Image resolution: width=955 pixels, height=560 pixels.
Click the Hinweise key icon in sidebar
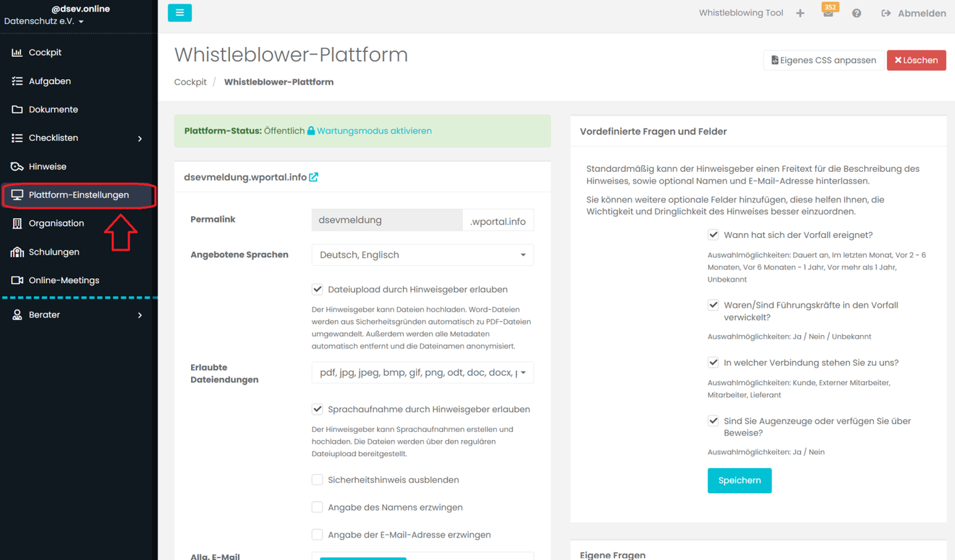pyautogui.click(x=17, y=166)
